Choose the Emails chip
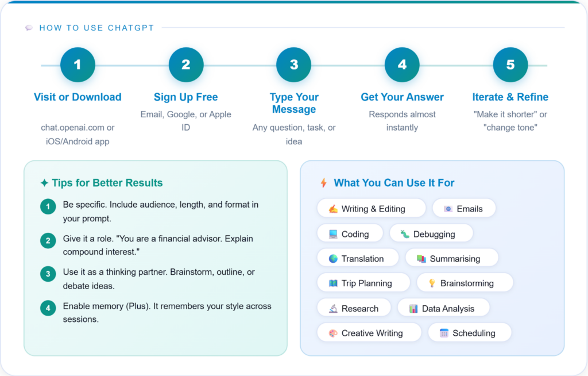 pyautogui.click(x=463, y=209)
